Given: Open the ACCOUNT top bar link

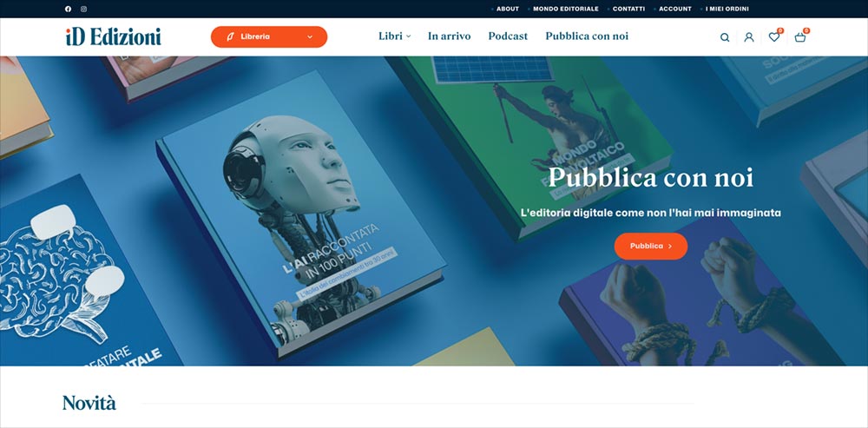Looking at the screenshot, I should click(x=674, y=9).
